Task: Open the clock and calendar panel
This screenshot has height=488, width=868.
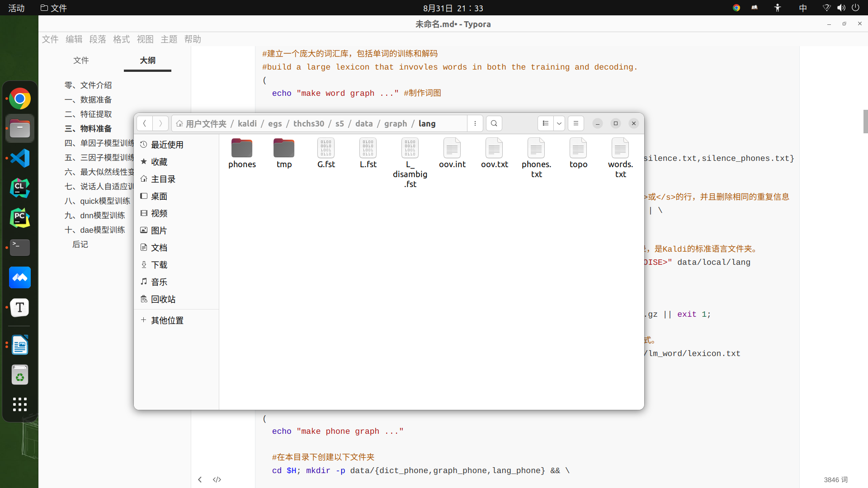Action: (x=453, y=8)
